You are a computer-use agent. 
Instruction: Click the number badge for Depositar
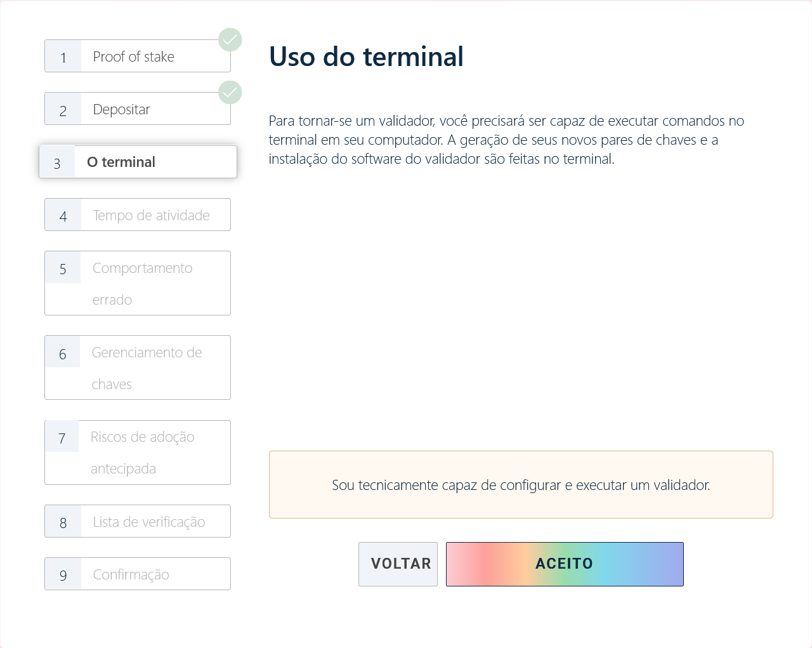point(62,109)
